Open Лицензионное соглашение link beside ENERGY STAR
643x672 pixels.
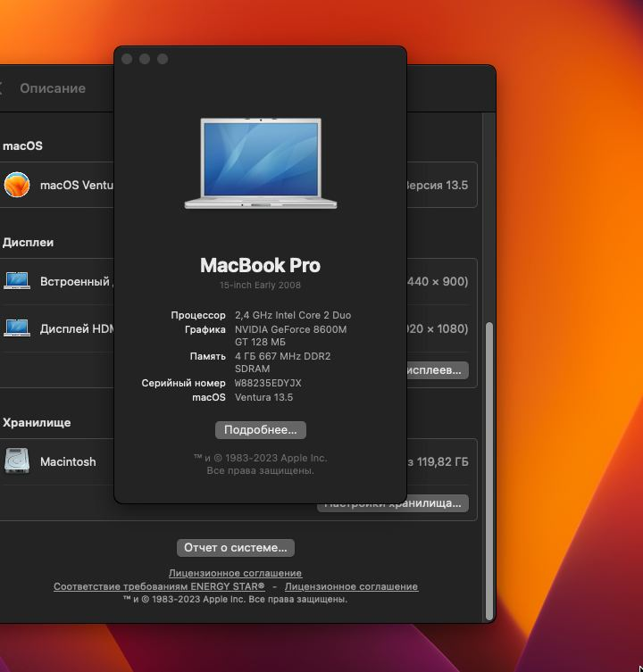pos(351,586)
